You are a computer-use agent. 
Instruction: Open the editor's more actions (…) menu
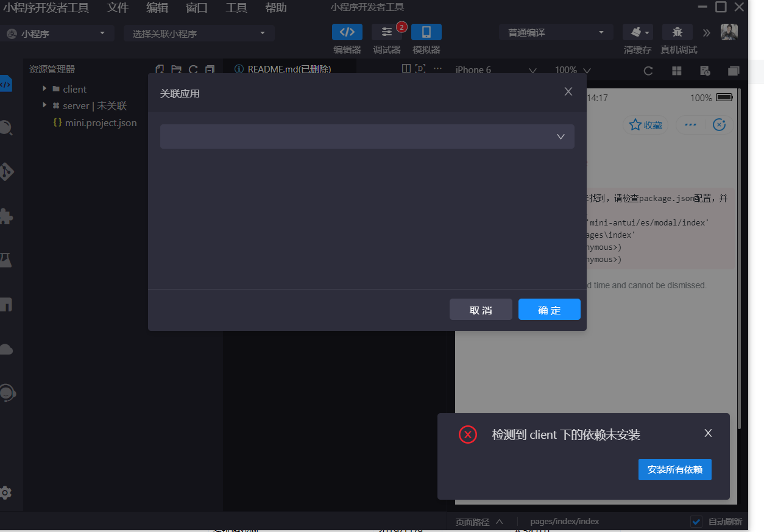coord(437,69)
